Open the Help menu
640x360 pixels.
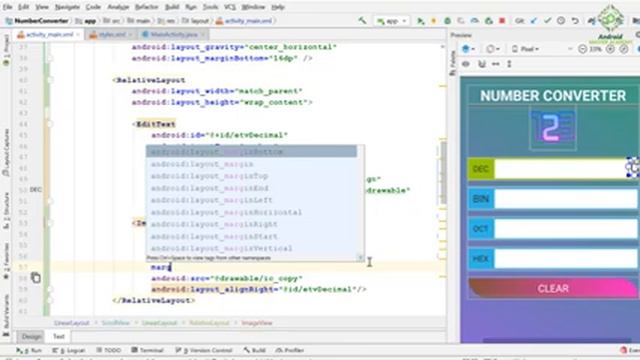[278, 7]
